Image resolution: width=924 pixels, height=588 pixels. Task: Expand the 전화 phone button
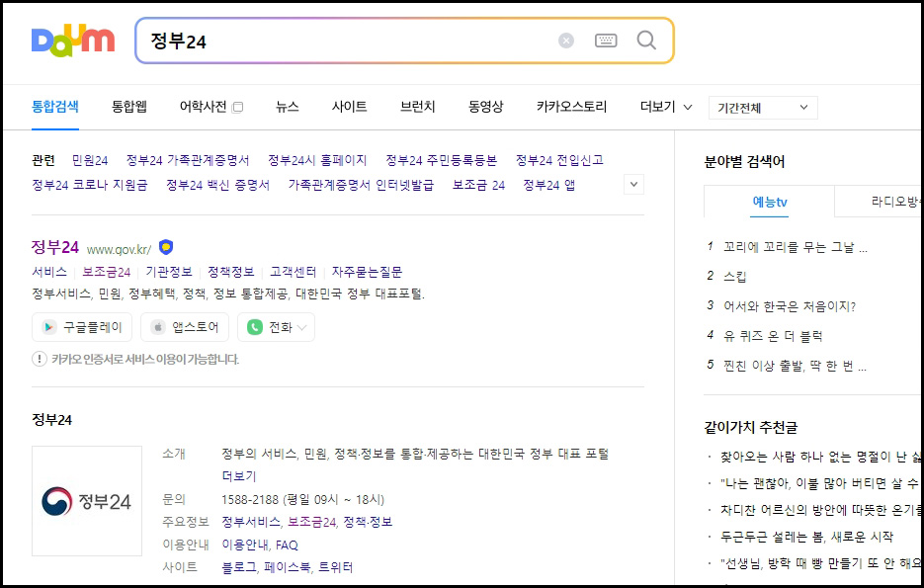(276, 327)
